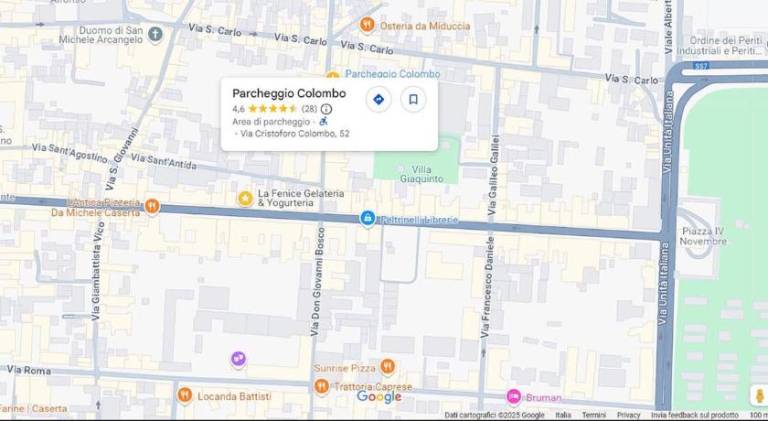Click the Da Michele Caserta restaurant pin
The image size is (768, 421).
[152, 206]
